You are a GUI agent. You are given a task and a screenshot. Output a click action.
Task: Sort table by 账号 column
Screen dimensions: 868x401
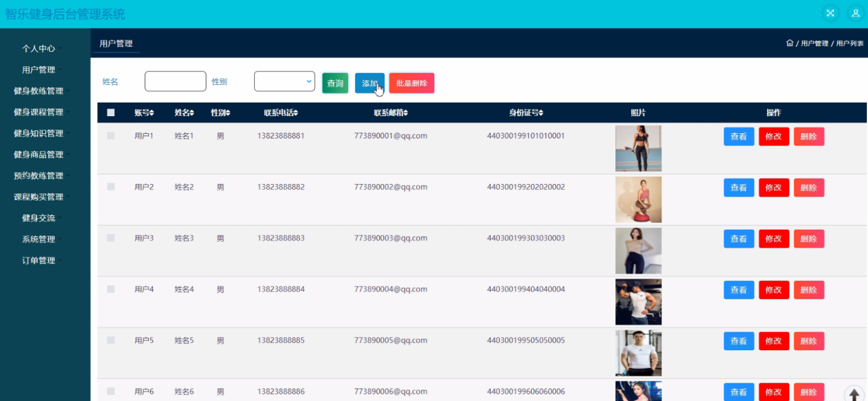144,113
